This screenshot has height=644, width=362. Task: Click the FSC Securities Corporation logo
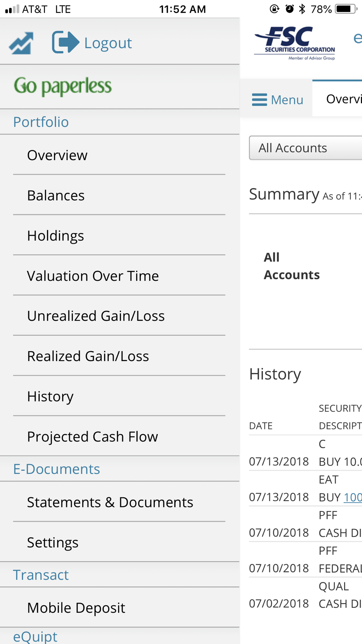295,43
